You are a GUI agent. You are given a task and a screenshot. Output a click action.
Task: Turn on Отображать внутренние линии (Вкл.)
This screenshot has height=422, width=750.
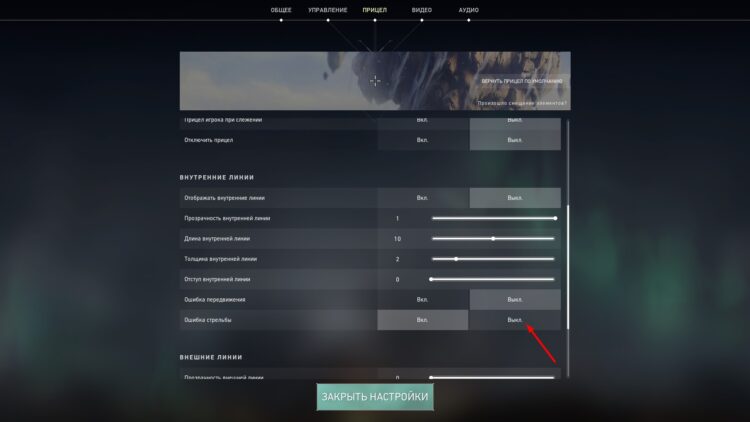click(x=422, y=198)
